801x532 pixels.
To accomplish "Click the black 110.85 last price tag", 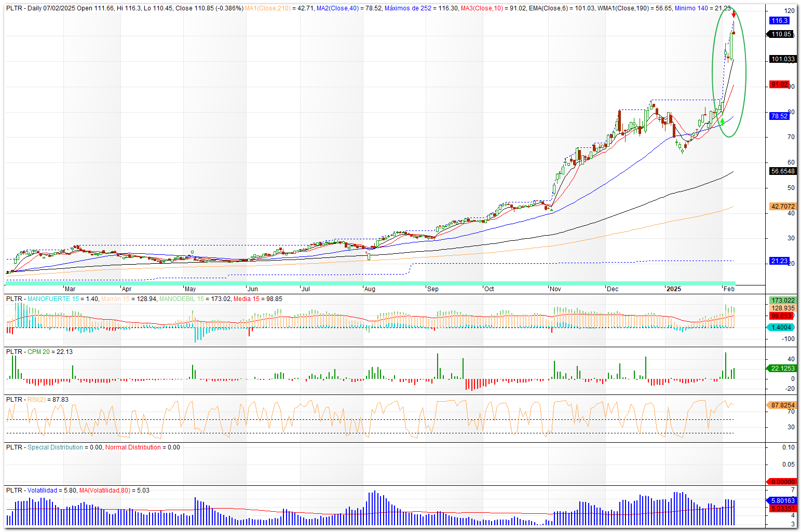I will (781, 34).
